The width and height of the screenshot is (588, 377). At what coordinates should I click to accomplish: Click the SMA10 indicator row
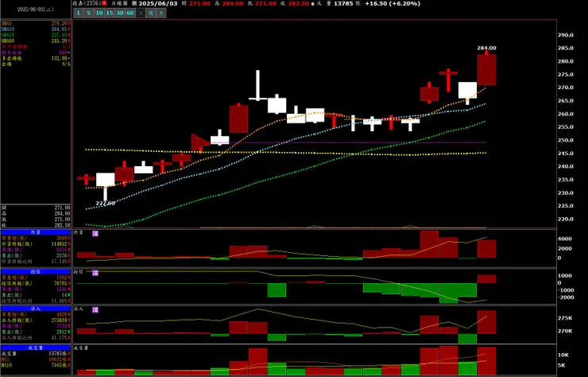click(x=36, y=29)
